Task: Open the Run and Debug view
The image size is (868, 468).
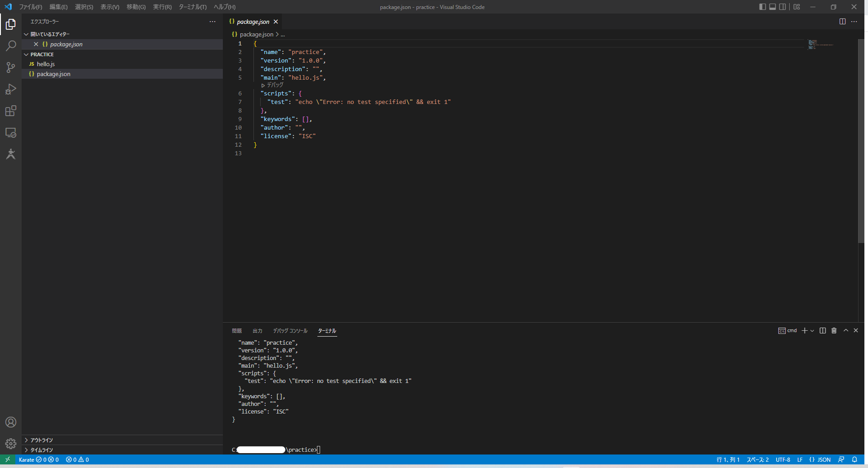Action: click(x=11, y=89)
